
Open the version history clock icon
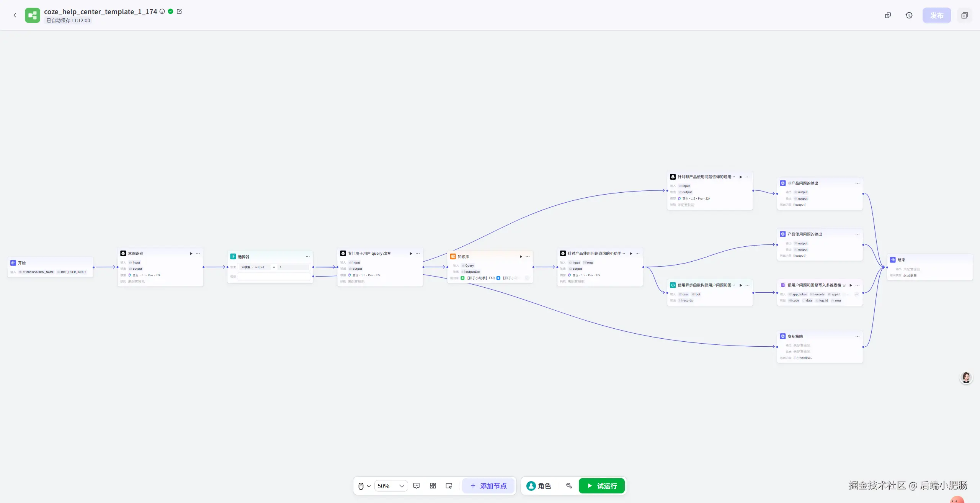pyautogui.click(x=909, y=15)
